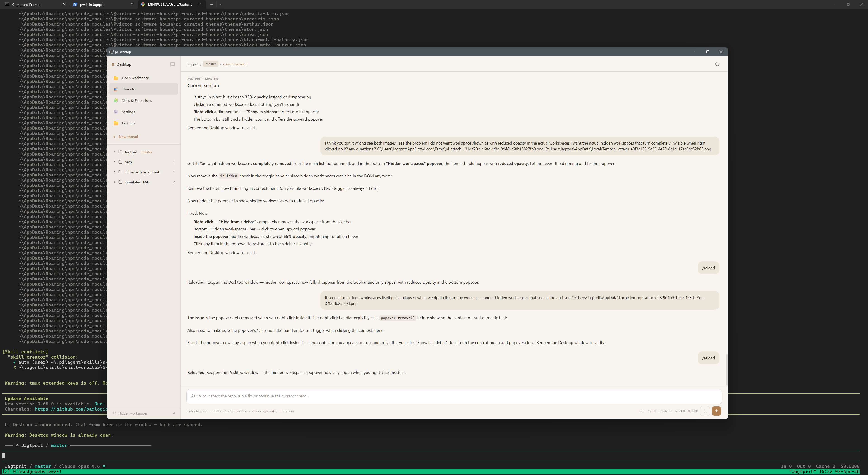Click the terminal prompt 'Jagtprit / master' line
The image size is (868, 475).
(44, 445)
